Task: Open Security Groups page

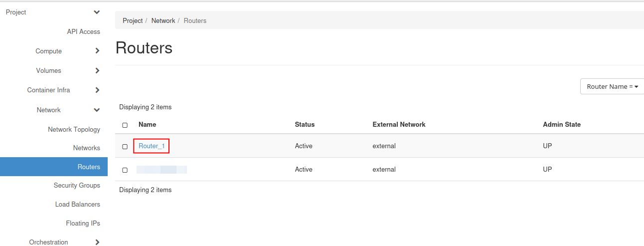Action: (x=77, y=185)
